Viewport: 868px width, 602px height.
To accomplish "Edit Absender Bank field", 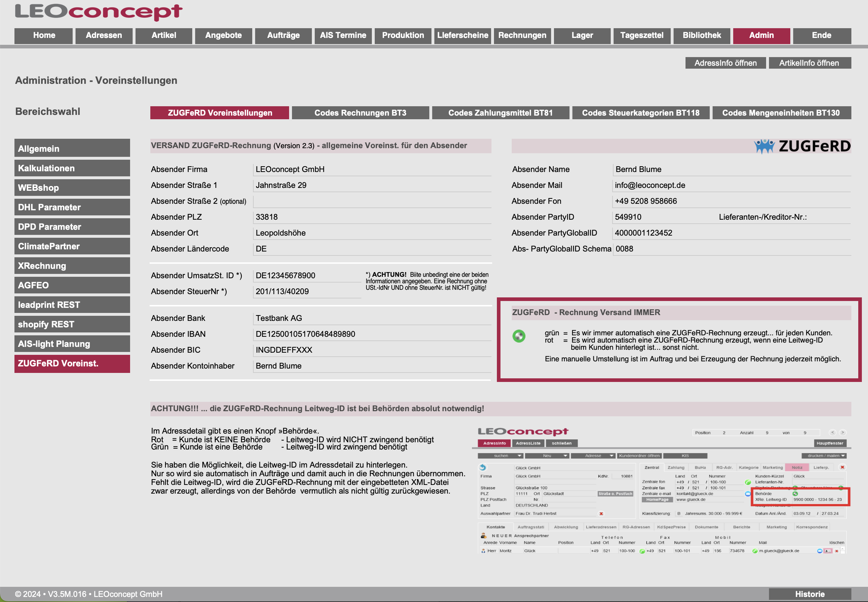I will tap(372, 318).
